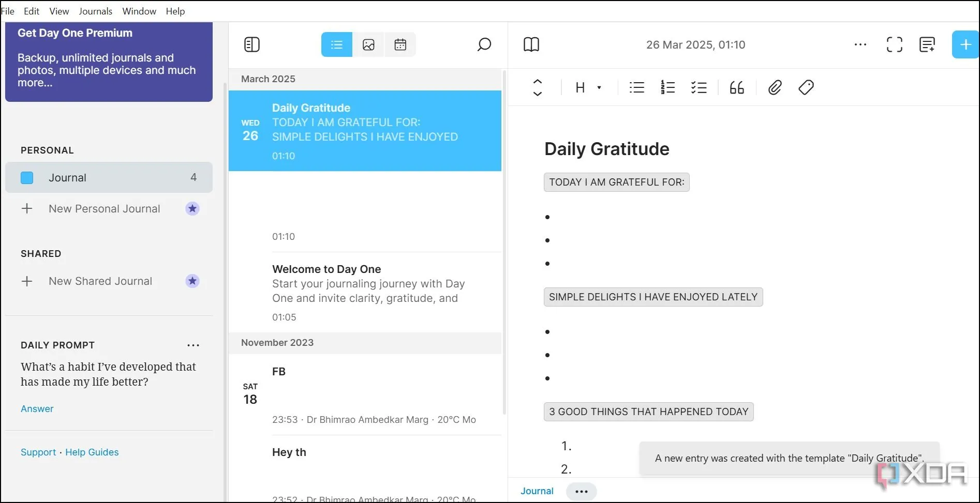Click Daily Gratitude title in editor
This screenshot has height=503, width=980.
pyautogui.click(x=606, y=149)
